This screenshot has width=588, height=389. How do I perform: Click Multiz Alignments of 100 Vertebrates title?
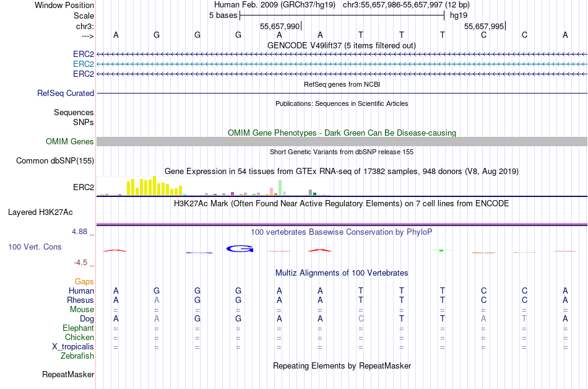pos(342,273)
